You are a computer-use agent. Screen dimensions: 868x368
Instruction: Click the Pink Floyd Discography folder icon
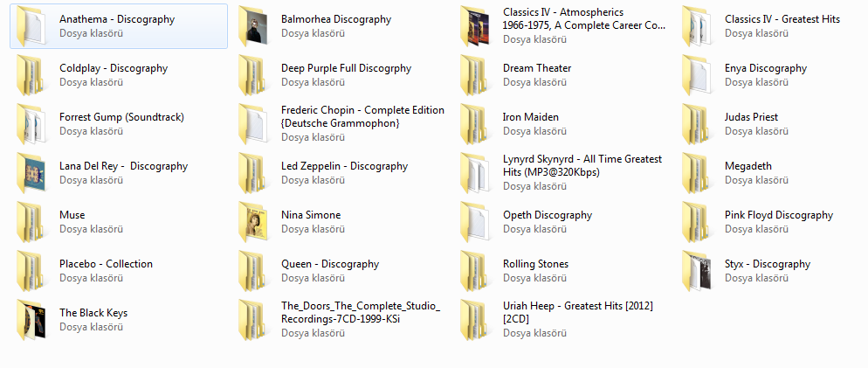click(698, 222)
